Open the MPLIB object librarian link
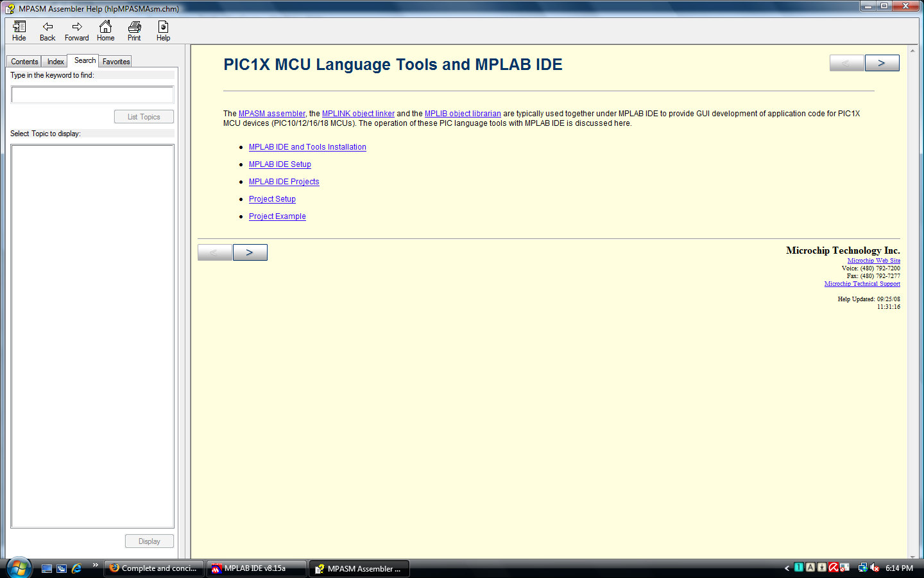The width and height of the screenshot is (924, 578). point(463,114)
